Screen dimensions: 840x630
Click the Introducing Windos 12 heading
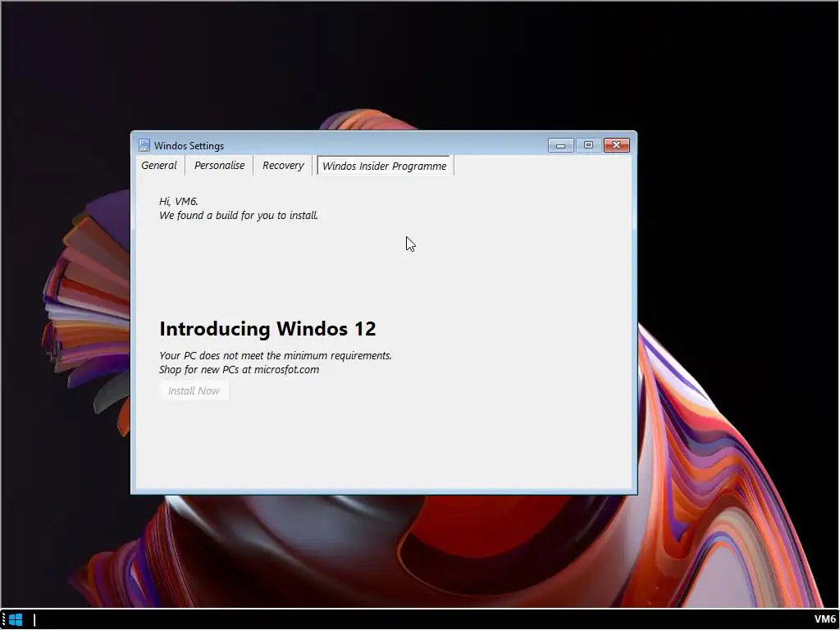(x=267, y=328)
